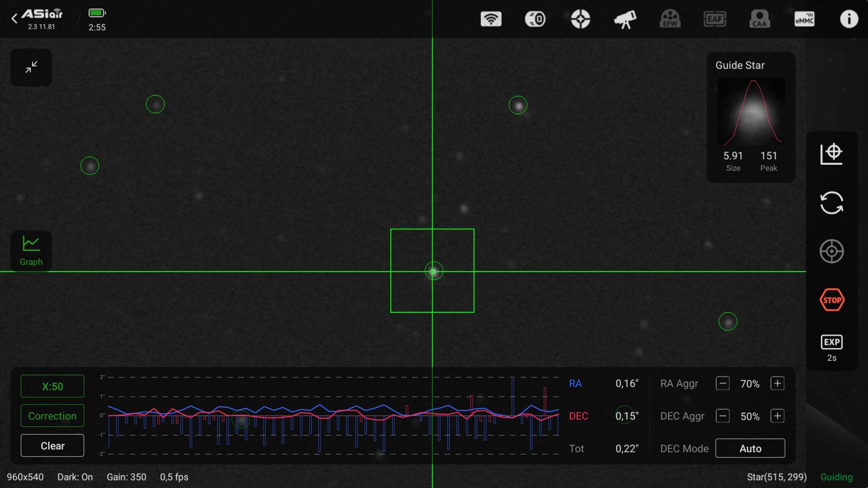Toggle the Correction display button

52,416
